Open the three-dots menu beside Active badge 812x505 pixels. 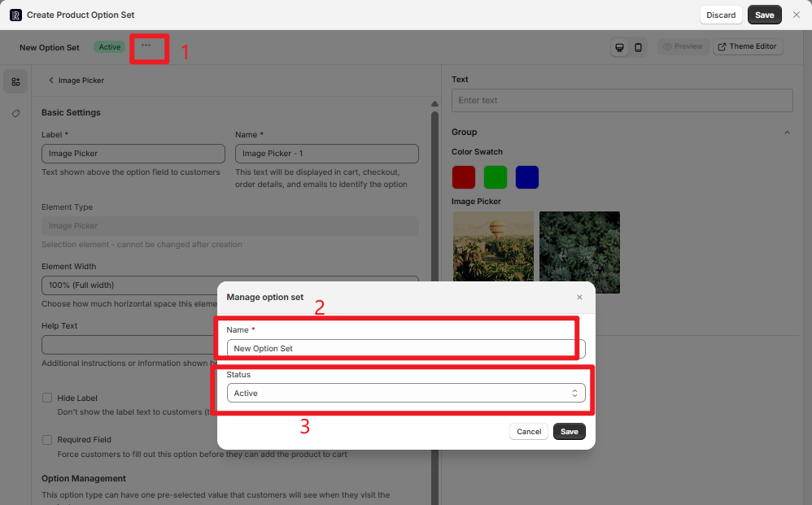tap(146, 46)
